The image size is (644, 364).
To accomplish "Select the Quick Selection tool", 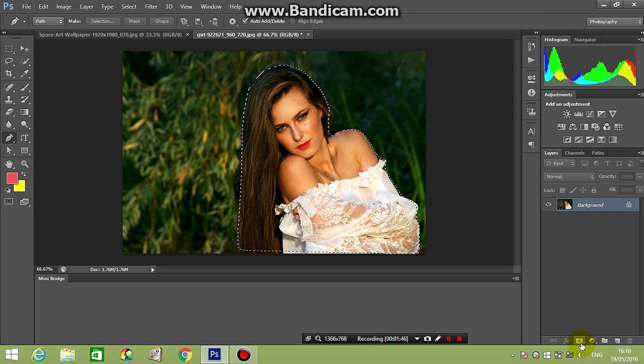I will point(25,61).
